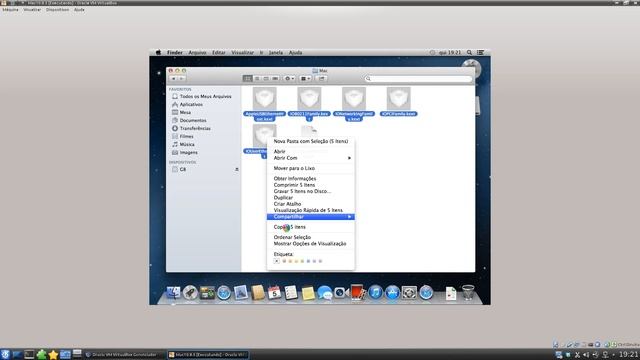This screenshot has width=640, height=360.
Task: Open the Editar menu
Action: 219,52
